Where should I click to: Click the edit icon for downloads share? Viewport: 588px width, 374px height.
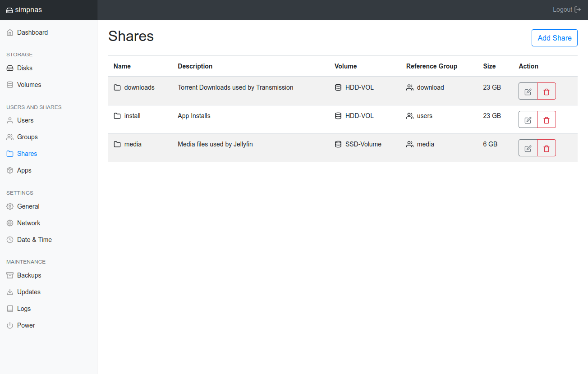click(528, 91)
